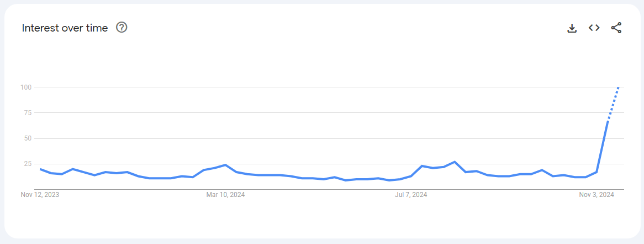Open the embed code icon
The width and height of the screenshot is (644, 244).
coord(594,28)
